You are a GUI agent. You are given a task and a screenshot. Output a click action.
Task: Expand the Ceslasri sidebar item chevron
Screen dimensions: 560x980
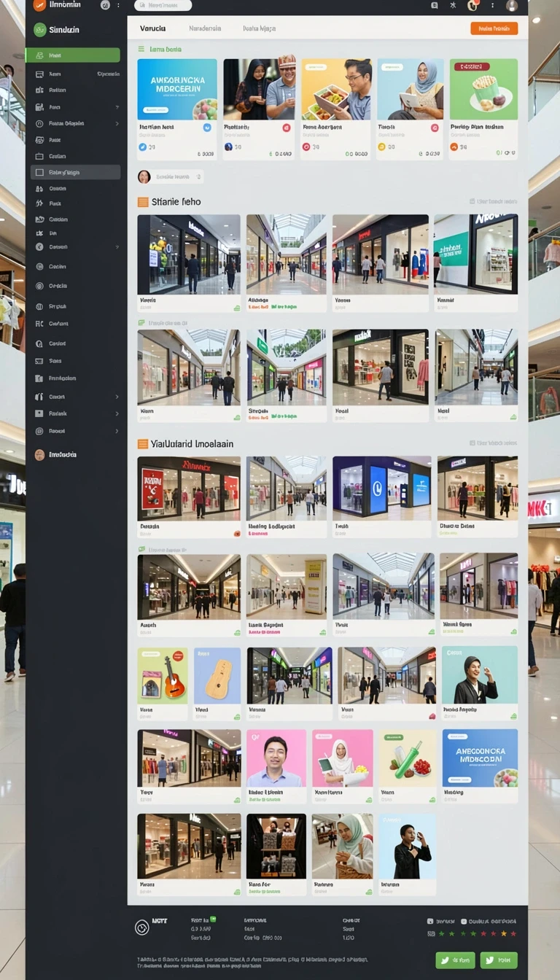[x=117, y=247]
